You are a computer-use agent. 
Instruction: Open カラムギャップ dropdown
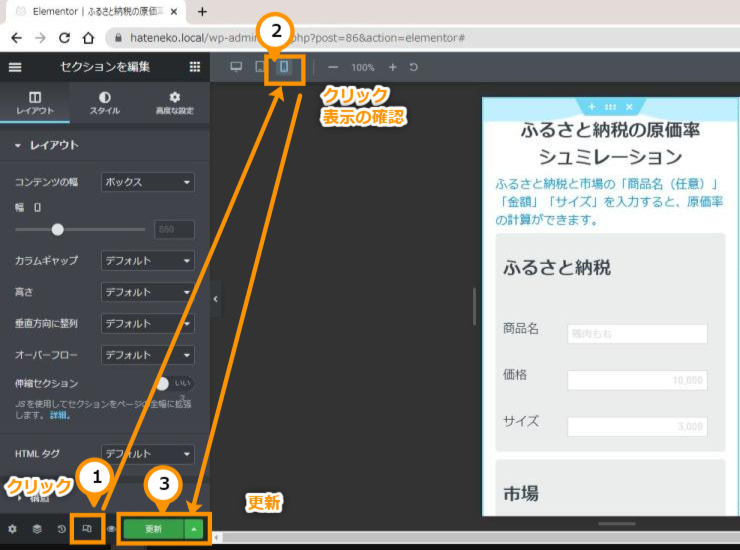[x=148, y=261]
